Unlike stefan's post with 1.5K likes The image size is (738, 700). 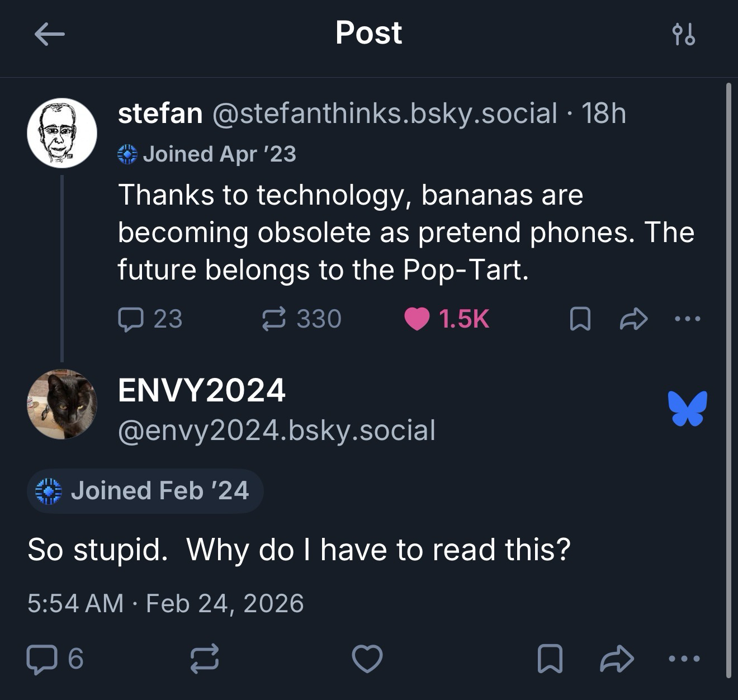tap(417, 319)
